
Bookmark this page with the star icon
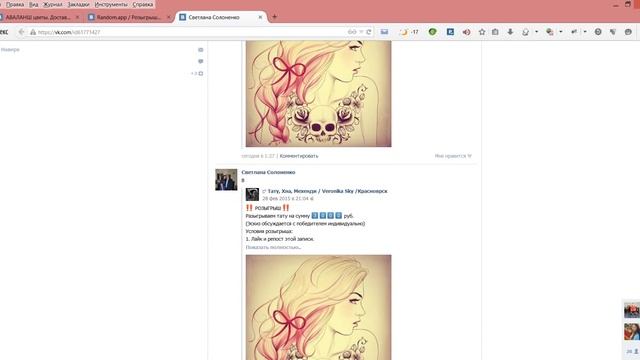tap(482, 32)
